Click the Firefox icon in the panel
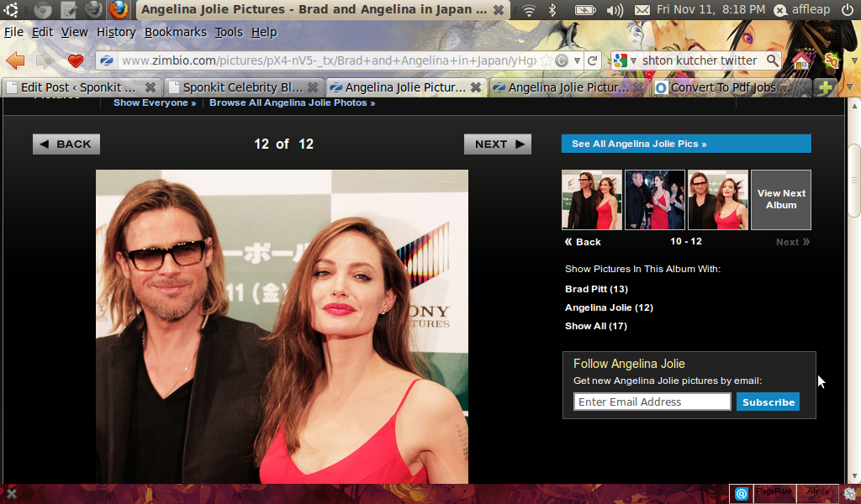This screenshot has width=861, height=504. tap(119, 9)
